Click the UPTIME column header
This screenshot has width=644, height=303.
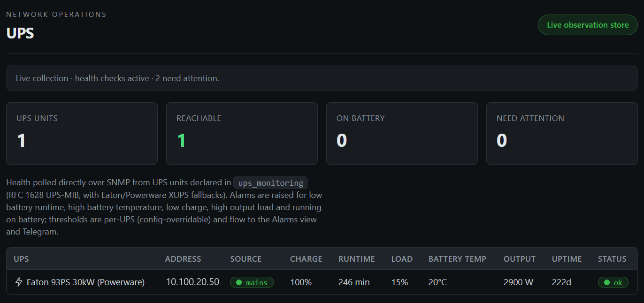567,259
